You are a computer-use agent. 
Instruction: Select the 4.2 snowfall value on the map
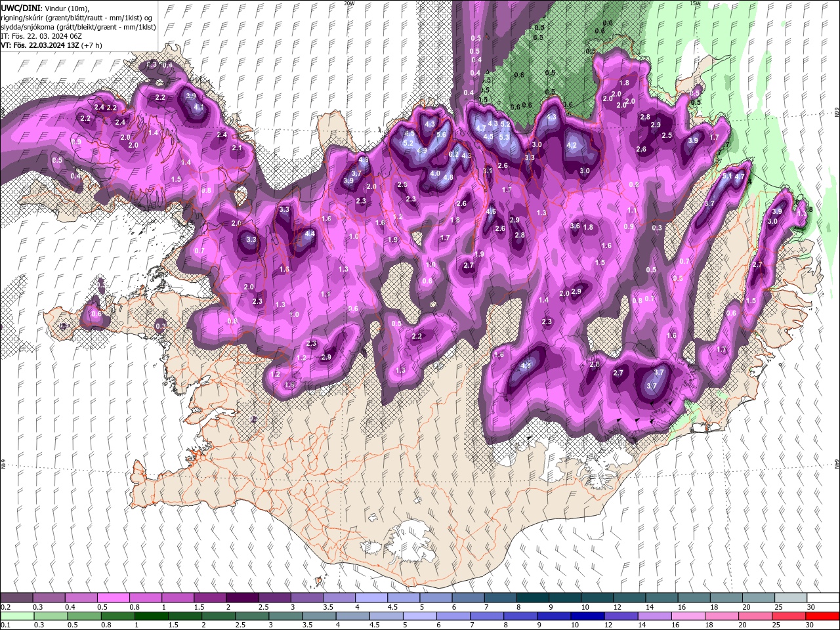(x=572, y=146)
